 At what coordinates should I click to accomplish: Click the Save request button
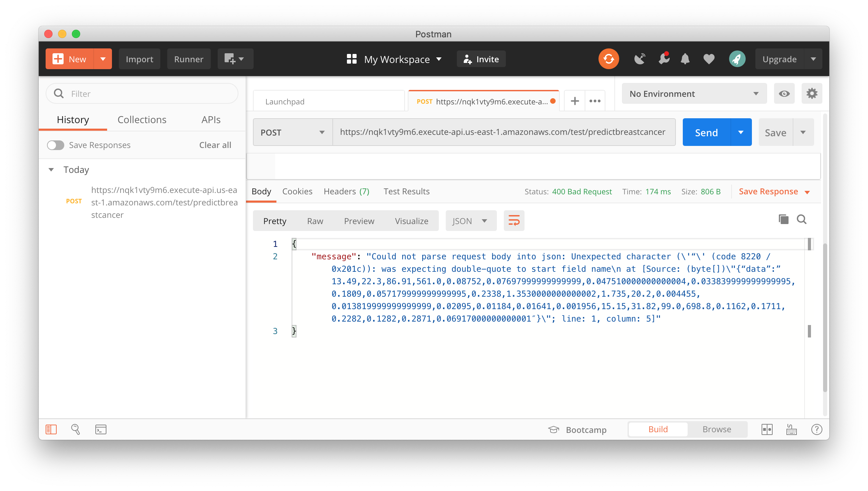point(775,132)
